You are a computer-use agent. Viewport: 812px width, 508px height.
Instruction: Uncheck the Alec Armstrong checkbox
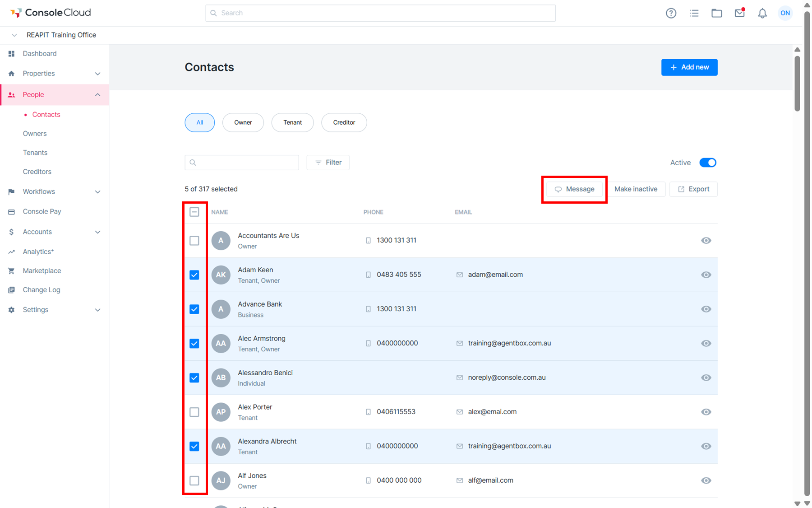pyautogui.click(x=194, y=344)
